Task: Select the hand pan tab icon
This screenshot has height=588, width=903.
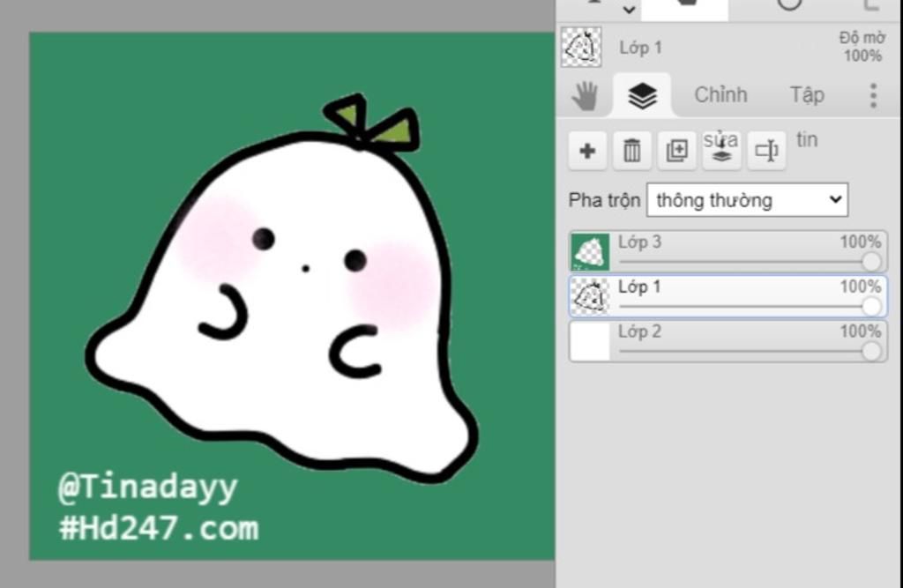Action: 585,95
